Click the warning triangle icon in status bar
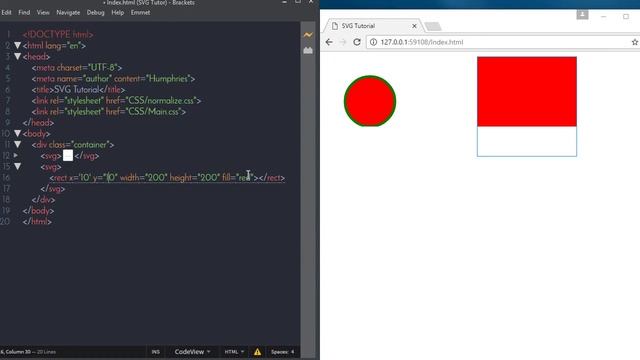The width and height of the screenshot is (640, 360). 257,351
